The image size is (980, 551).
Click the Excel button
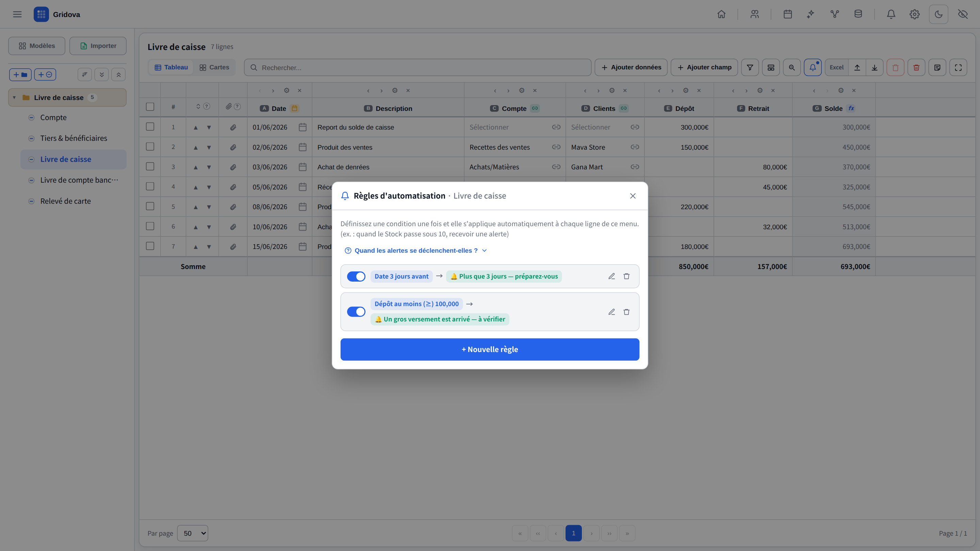837,67
